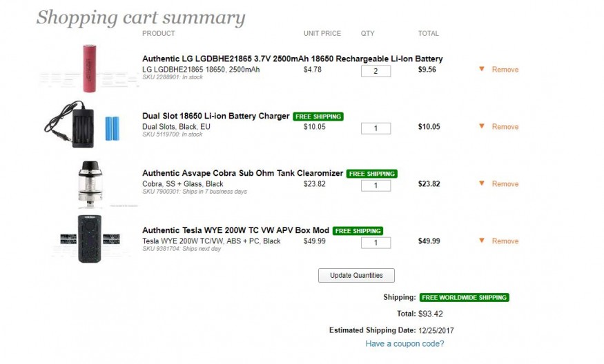This screenshot has width=604, height=364.
Task: Remove the LG 18650 battery from cart
Action: click(505, 70)
